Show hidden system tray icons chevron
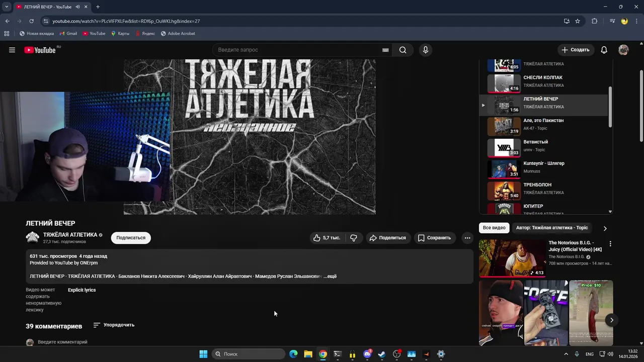Screen dimensions: 644x362 click(566, 354)
